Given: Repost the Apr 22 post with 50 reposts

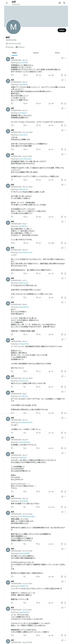Looking at the screenshot, I should click(25, 75).
